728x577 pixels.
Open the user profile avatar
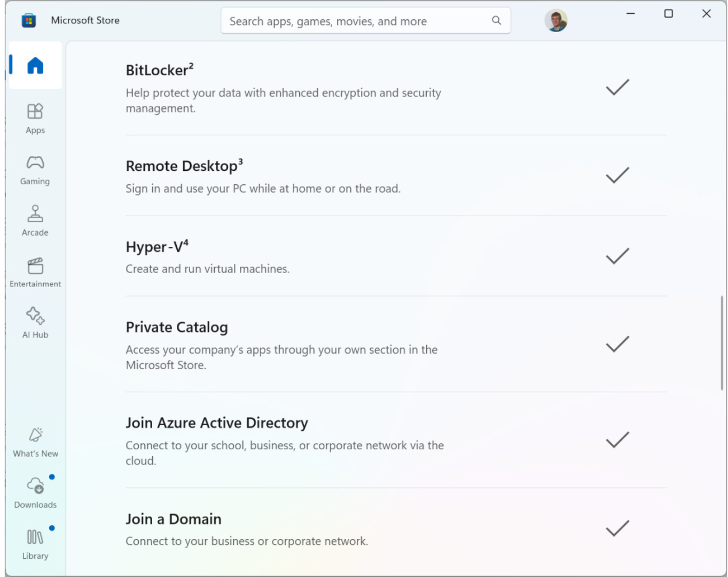click(x=555, y=21)
